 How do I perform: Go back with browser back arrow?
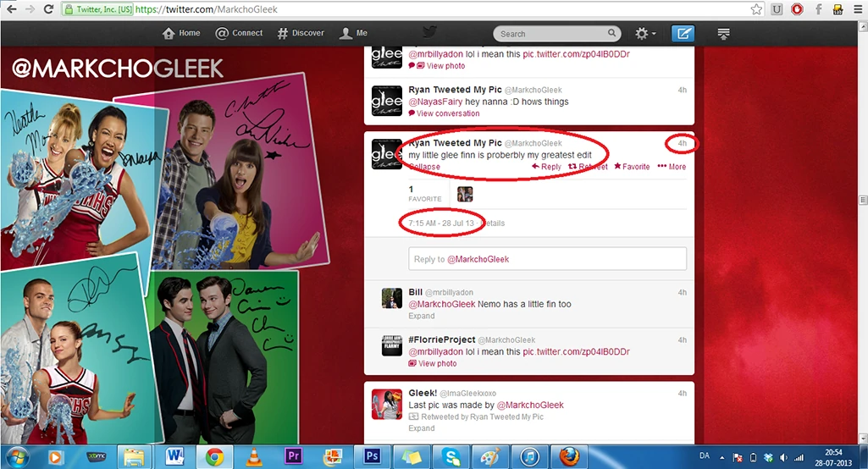point(11,8)
